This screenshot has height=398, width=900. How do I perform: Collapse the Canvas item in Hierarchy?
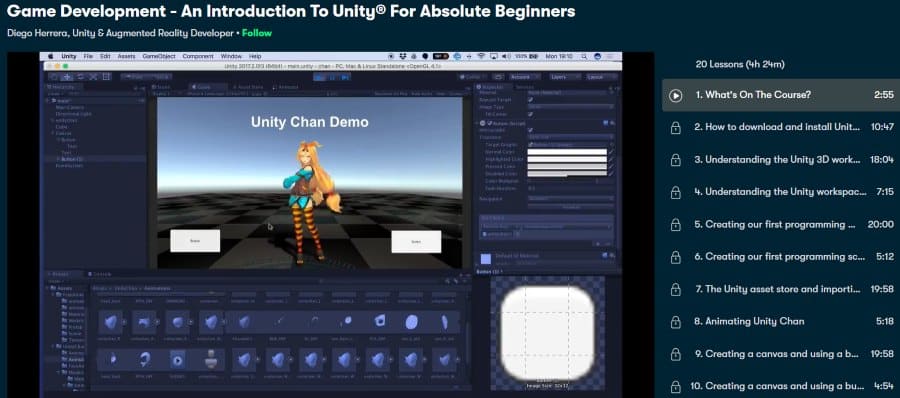53,133
